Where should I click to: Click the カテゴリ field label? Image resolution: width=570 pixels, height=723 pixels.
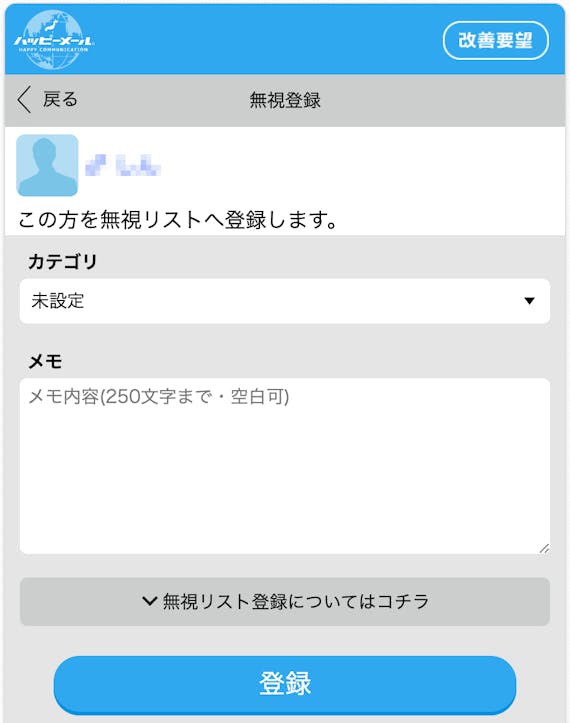coord(62,261)
